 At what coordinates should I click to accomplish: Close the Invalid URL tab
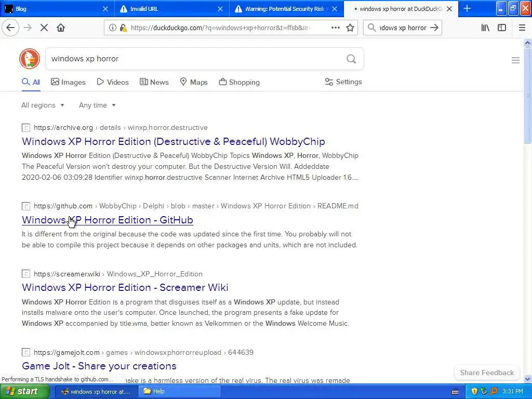[x=220, y=9]
